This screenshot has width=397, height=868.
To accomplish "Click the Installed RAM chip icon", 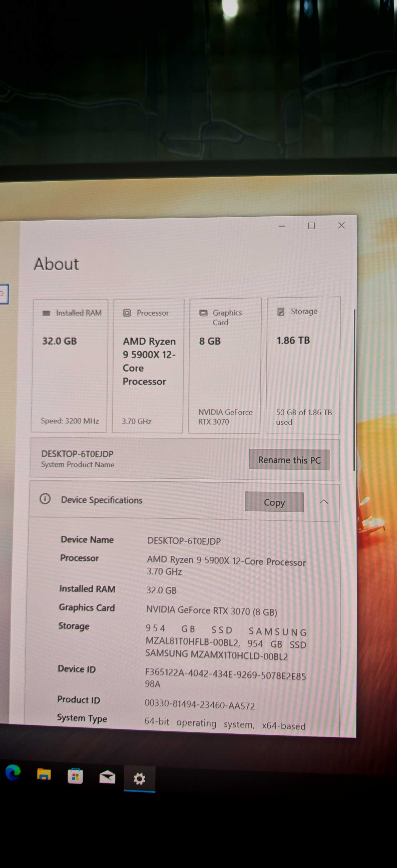I will coord(46,313).
